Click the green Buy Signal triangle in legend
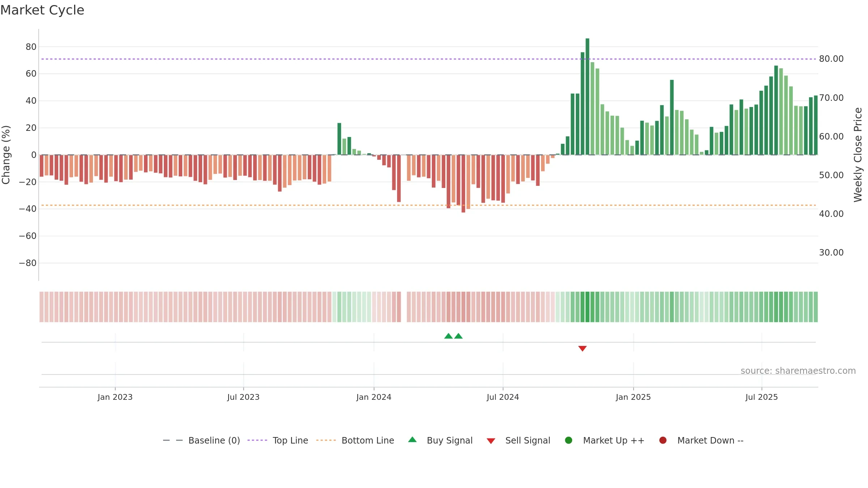868x488 pixels. [x=412, y=440]
